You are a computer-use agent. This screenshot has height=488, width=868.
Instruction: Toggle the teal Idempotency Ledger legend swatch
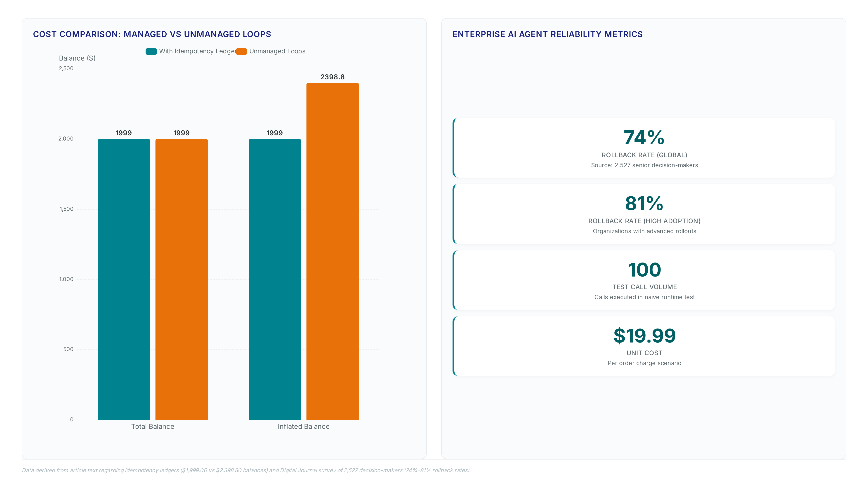pyautogui.click(x=151, y=51)
